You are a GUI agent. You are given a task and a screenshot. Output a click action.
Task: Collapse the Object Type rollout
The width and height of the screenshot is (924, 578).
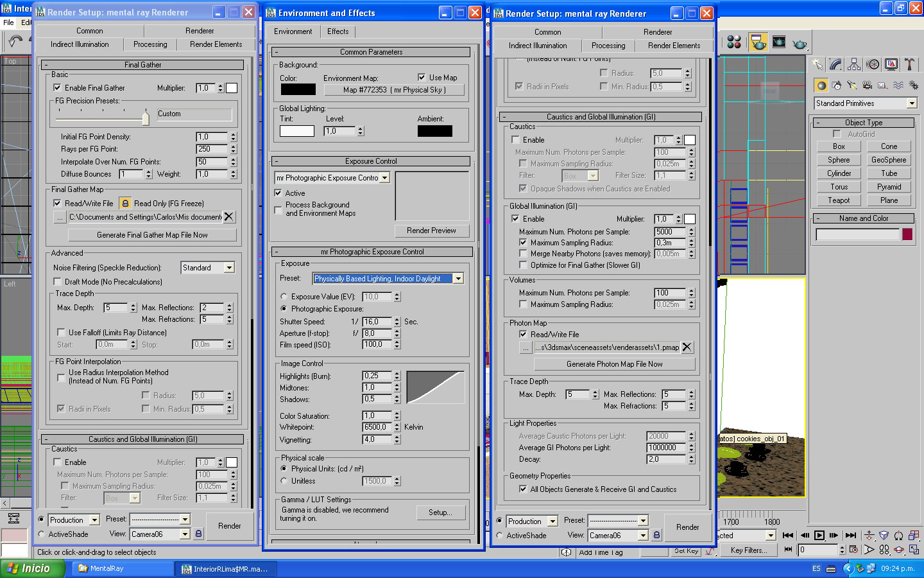pos(864,123)
